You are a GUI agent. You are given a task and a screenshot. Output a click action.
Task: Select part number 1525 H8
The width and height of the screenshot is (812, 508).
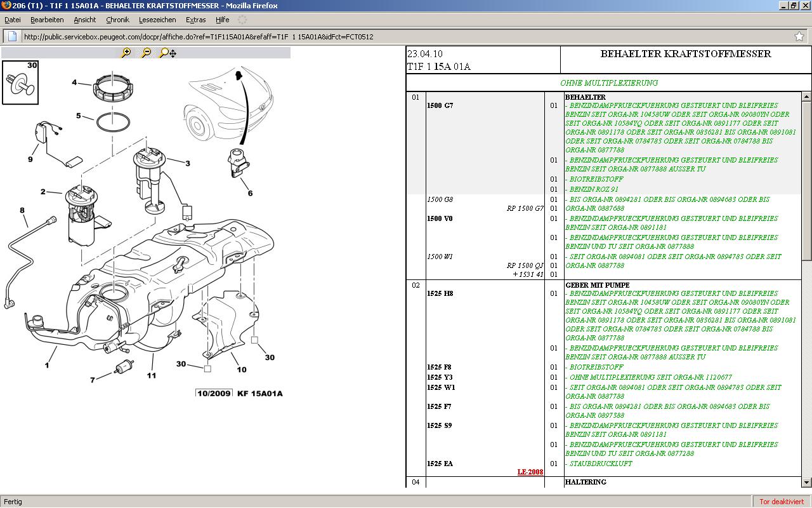[440, 293]
